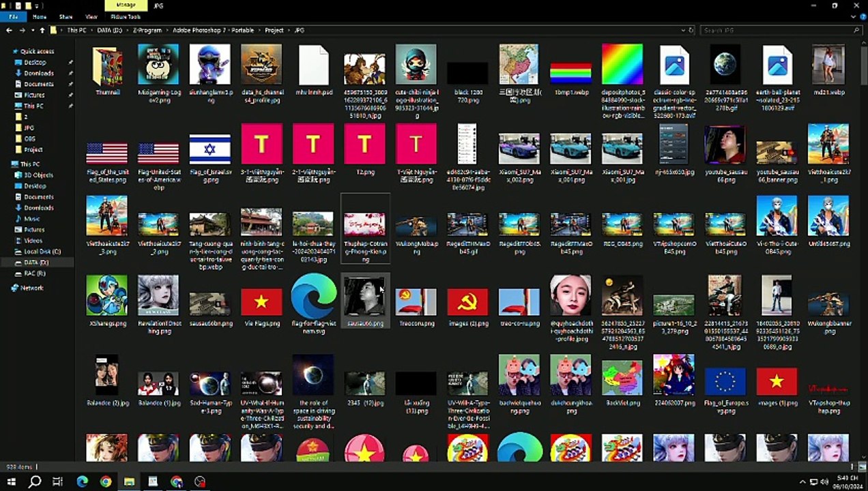Open Task View from the taskbar
This screenshot has width=868, height=491.
58,481
